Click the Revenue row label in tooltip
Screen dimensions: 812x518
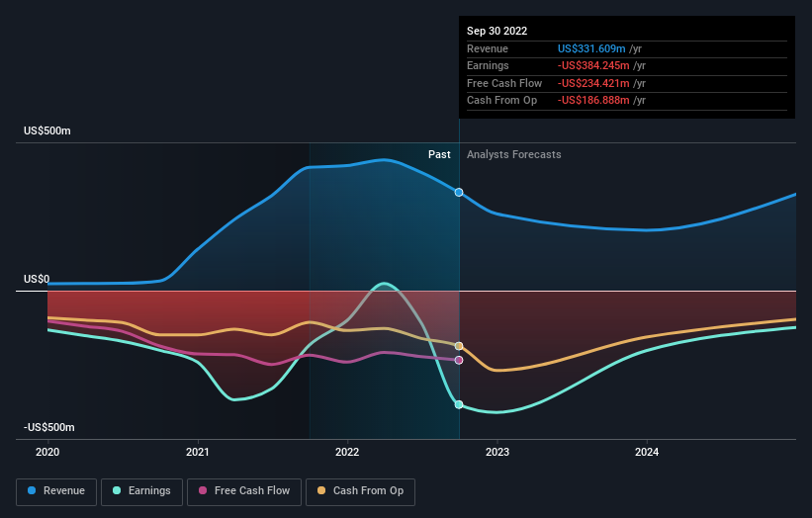pyautogui.click(x=488, y=48)
